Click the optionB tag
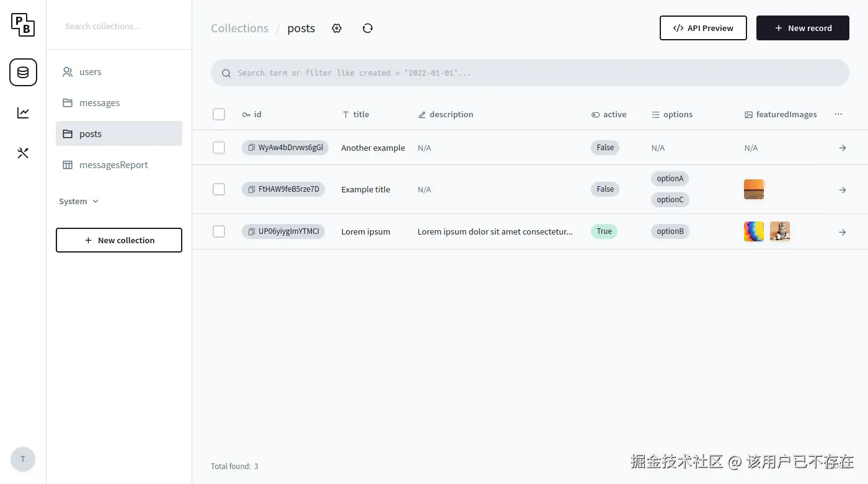 click(670, 231)
